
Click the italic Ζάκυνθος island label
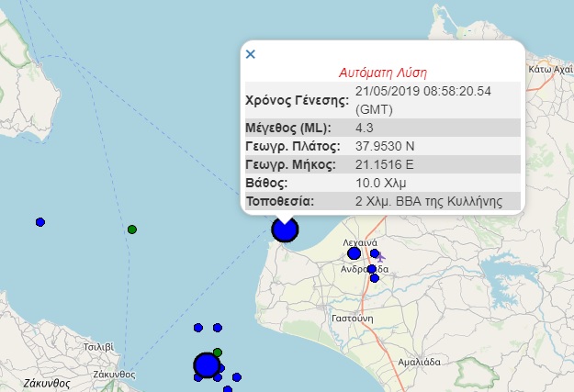[42, 379]
